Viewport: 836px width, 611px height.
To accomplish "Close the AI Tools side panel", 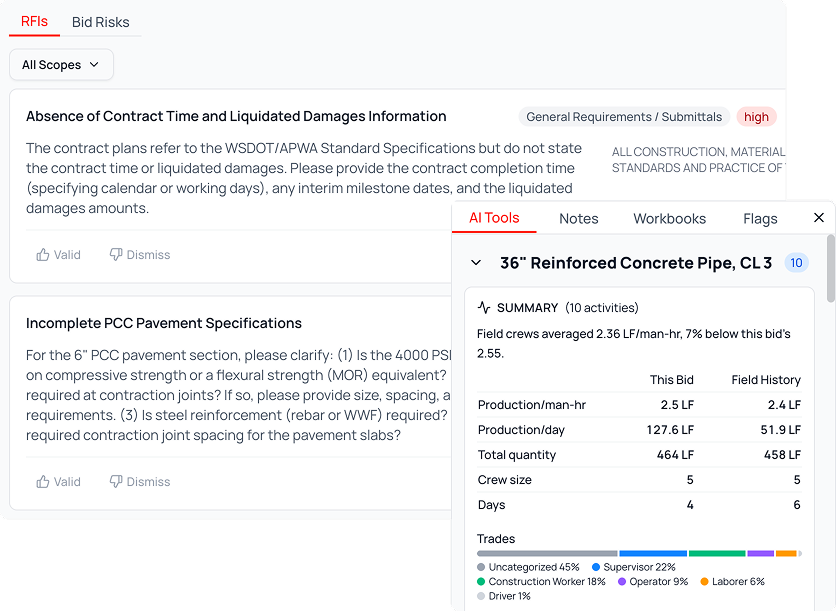I will [x=819, y=218].
